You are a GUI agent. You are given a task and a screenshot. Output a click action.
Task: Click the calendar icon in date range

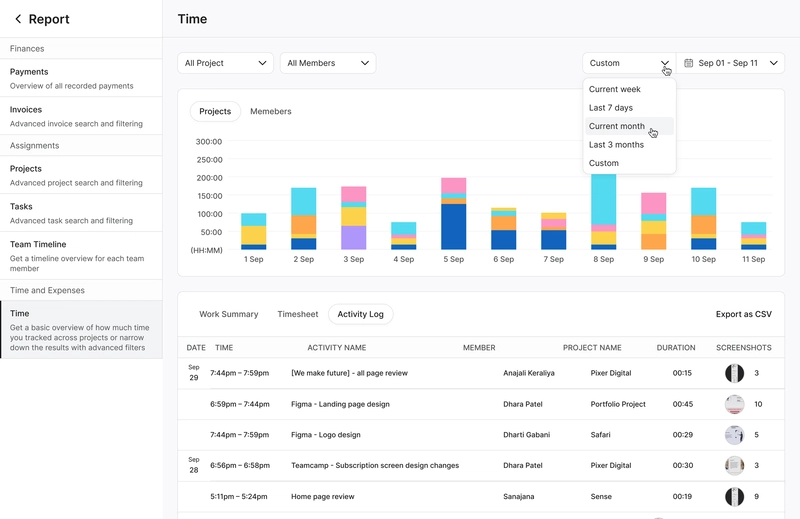[689, 63]
